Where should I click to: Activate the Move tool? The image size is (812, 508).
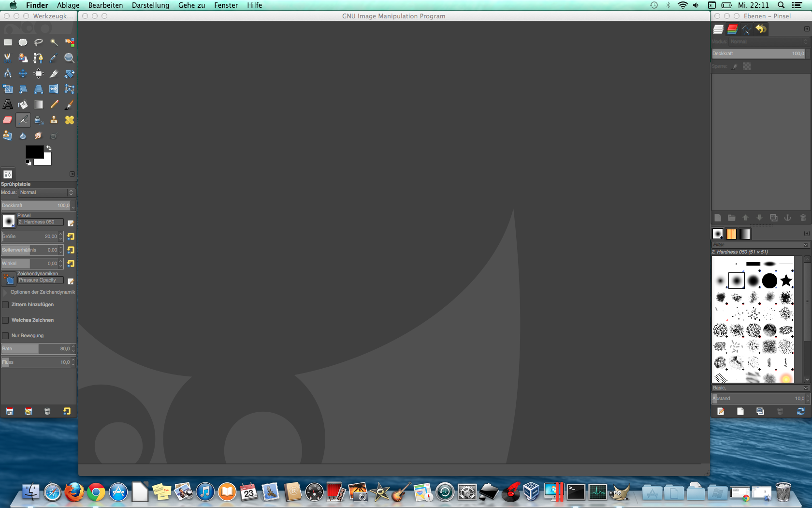tap(23, 74)
